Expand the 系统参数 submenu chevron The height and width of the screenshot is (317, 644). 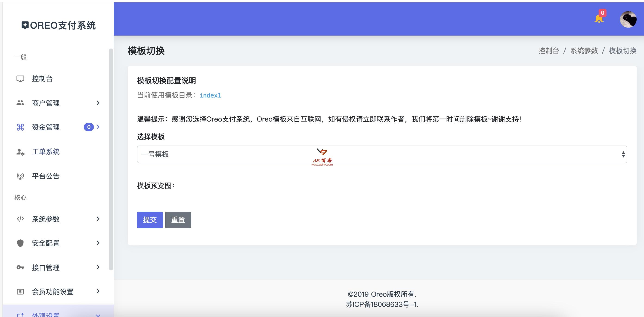click(98, 219)
